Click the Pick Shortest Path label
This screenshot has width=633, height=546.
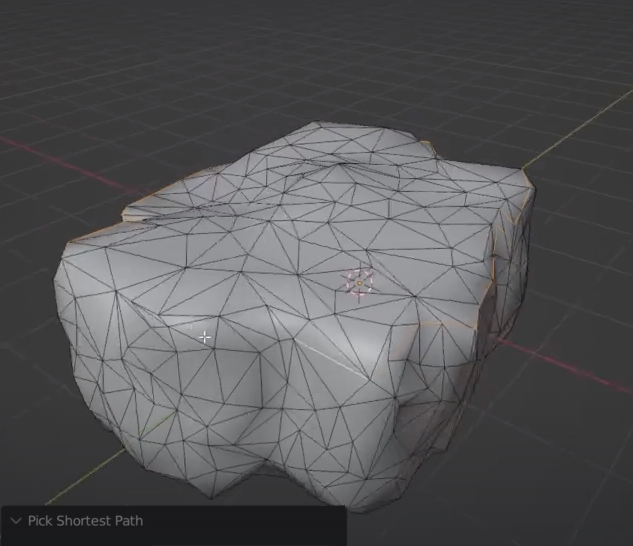[x=85, y=521]
